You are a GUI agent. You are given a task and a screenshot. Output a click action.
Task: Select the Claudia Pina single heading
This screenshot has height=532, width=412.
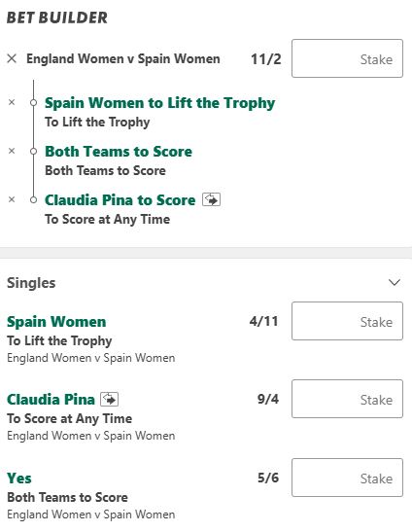coord(51,400)
